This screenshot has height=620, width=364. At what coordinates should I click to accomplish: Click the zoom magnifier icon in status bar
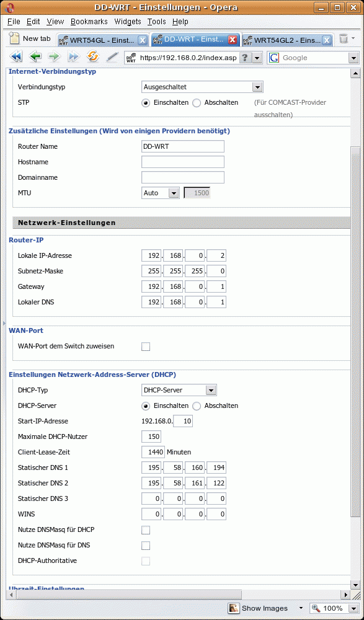316,608
